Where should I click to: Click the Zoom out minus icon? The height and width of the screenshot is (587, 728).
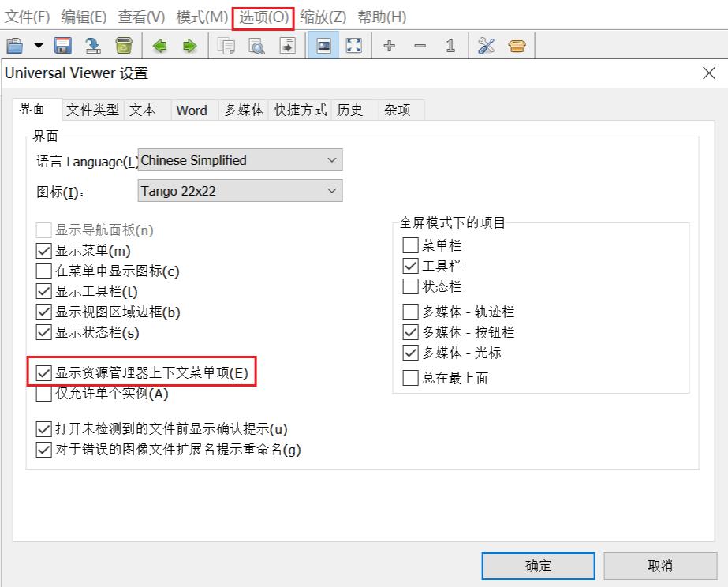pyautogui.click(x=420, y=46)
